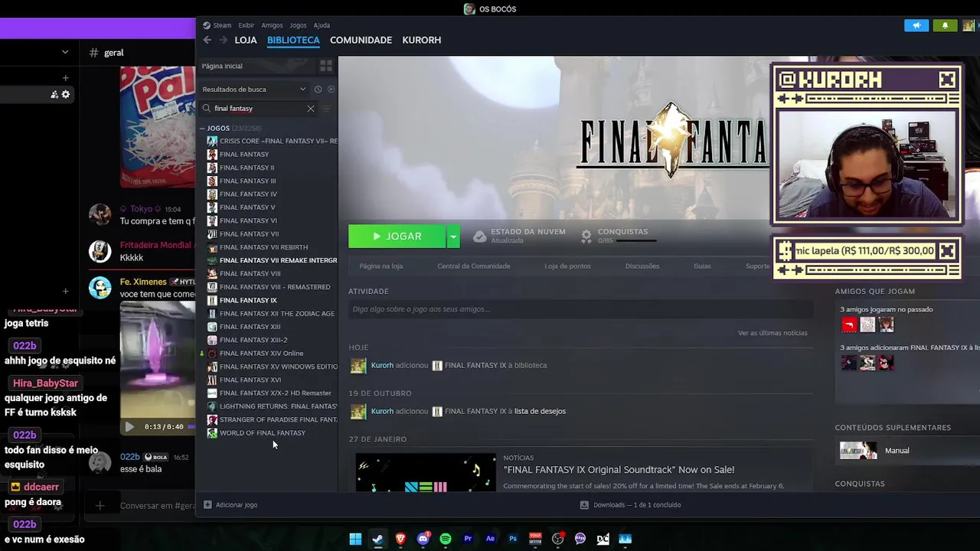Click the profile avatar in Steam header
This screenshot has width=980, height=551.
(969, 26)
